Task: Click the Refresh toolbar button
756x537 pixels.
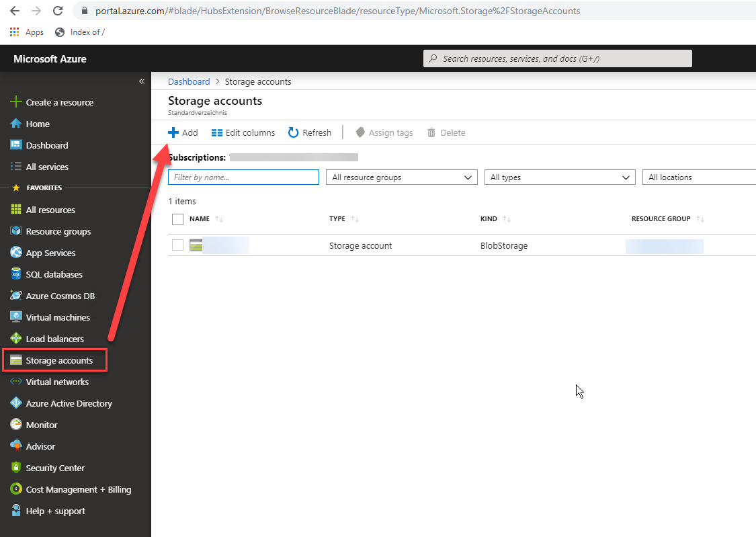Action: click(x=310, y=132)
